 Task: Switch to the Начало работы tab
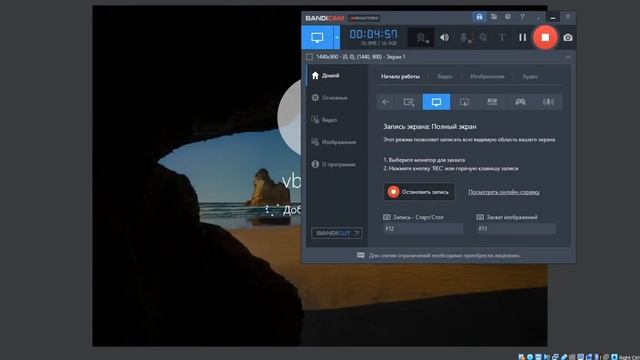pos(400,76)
